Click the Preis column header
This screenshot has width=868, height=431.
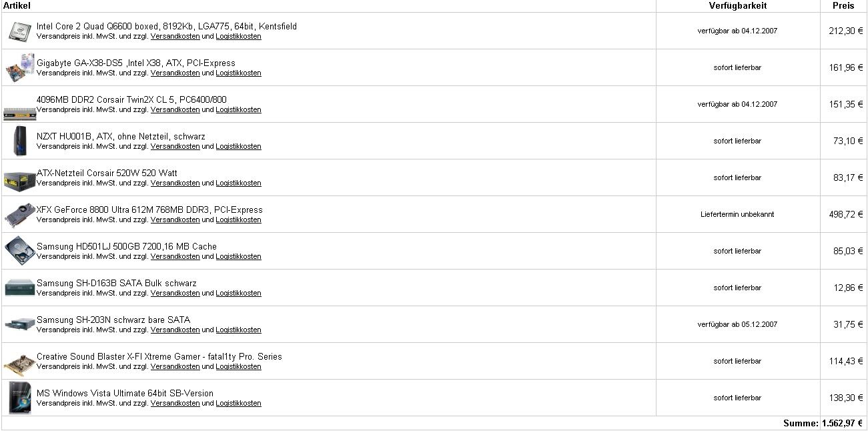843,5
